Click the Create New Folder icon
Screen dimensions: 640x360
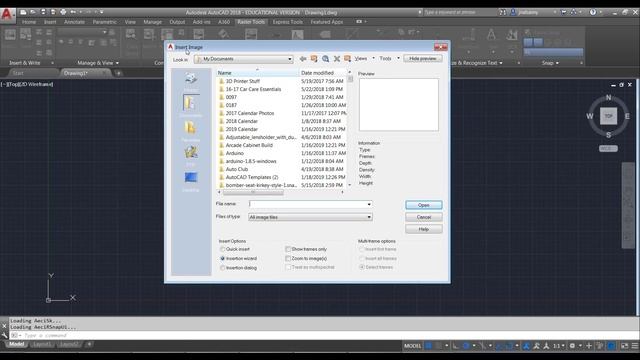coord(347,59)
